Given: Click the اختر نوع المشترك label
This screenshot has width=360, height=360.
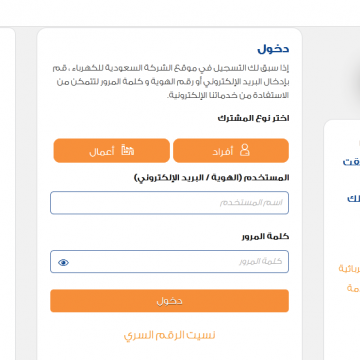Looking at the screenshot, I should [253, 118].
